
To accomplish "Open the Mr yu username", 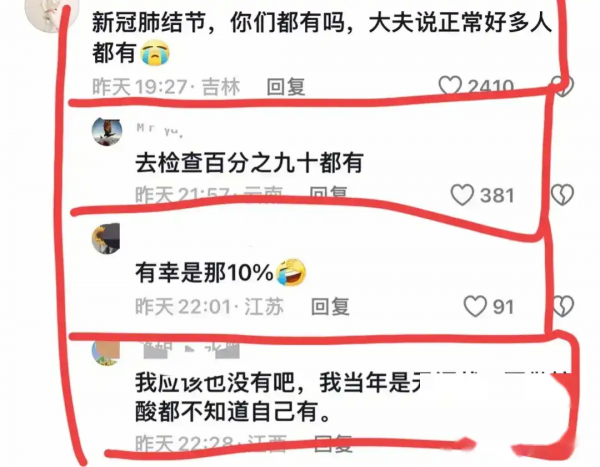I will [160, 129].
